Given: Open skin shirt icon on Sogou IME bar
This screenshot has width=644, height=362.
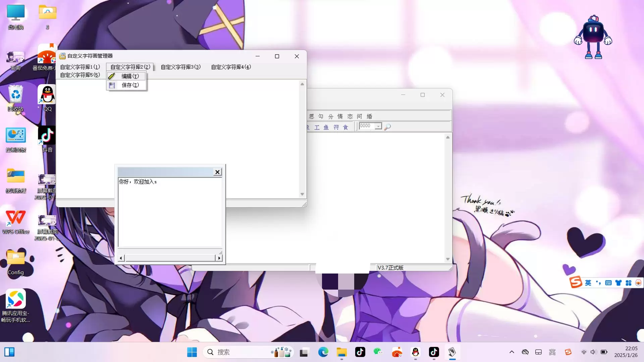Looking at the screenshot, I should 619,283.
